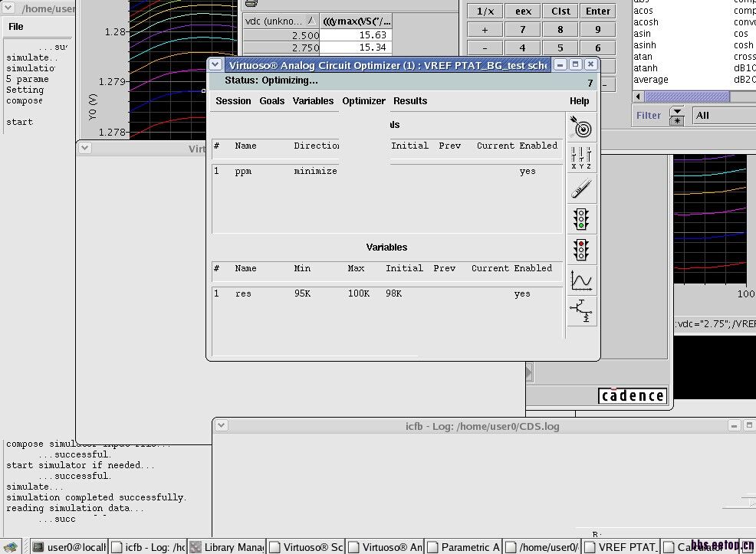Switch to Library Manager in taskbar
The height and width of the screenshot is (554, 756).
tap(227, 547)
